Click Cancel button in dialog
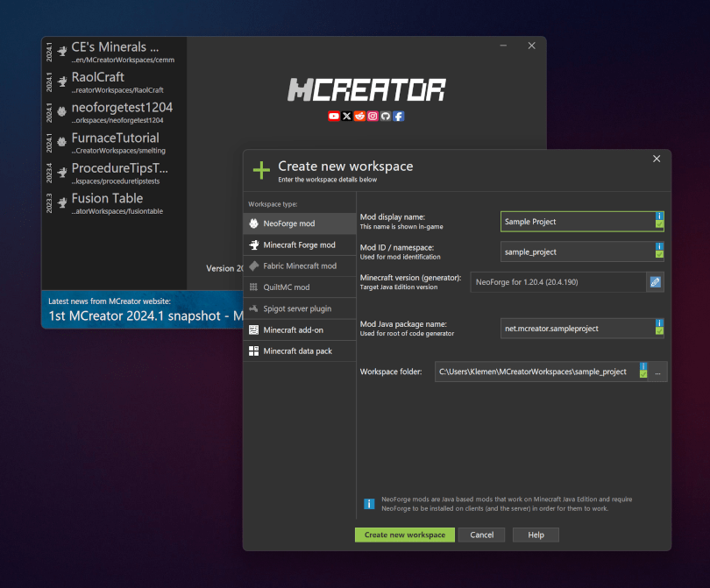710x588 pixels. click(x=482, y=535)
